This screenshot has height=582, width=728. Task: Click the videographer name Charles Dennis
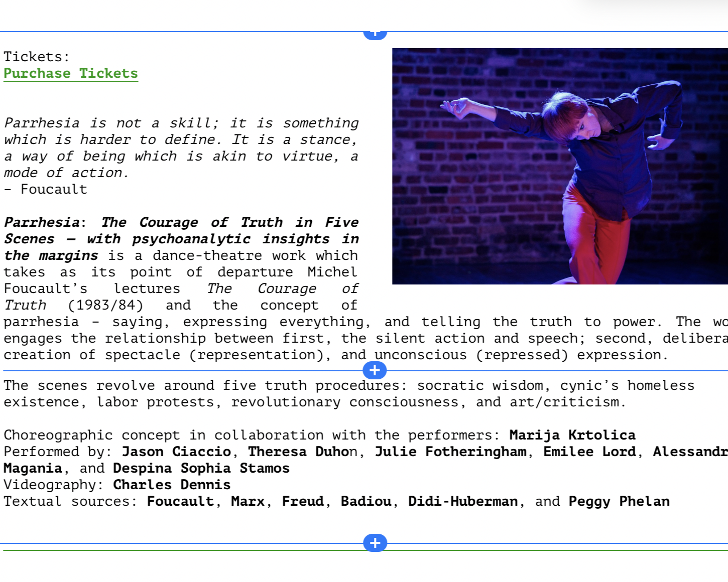pos(172,485)
